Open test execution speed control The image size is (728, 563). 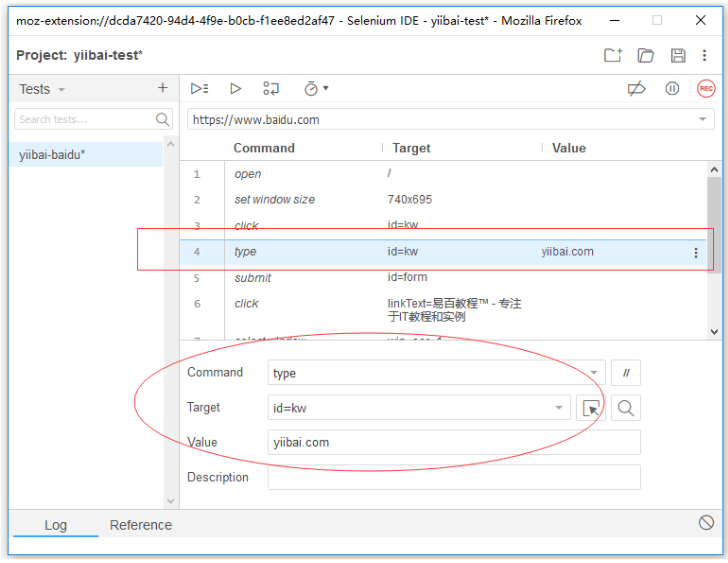(x=316, y=88)
